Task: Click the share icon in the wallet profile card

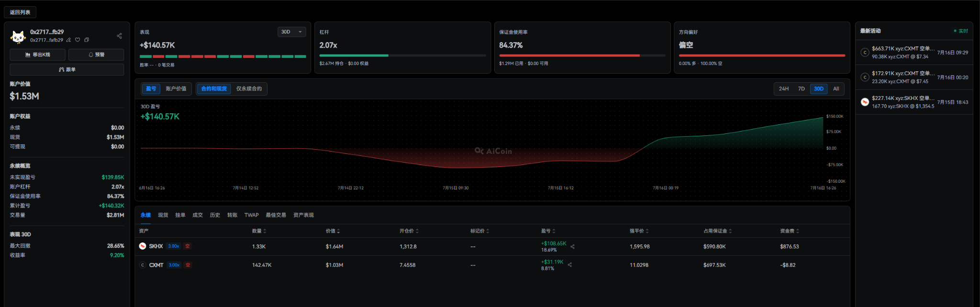Action: click(x=119, y=36)
